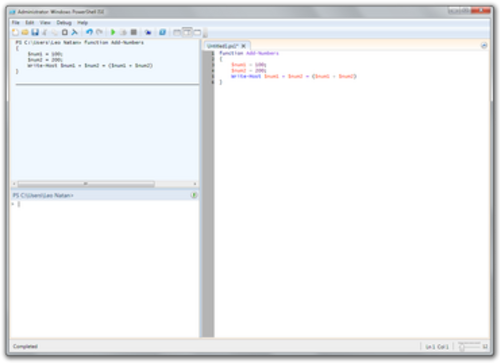Start a new remote PowerShell tab
Viewport: 500px width, 363px height.
click(148, 32)
